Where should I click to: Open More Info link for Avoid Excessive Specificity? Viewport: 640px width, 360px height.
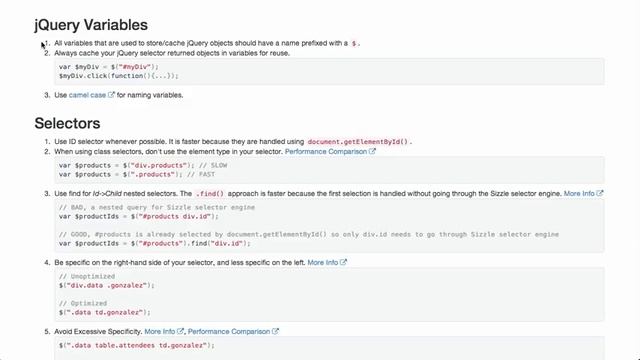coord(160,331)
